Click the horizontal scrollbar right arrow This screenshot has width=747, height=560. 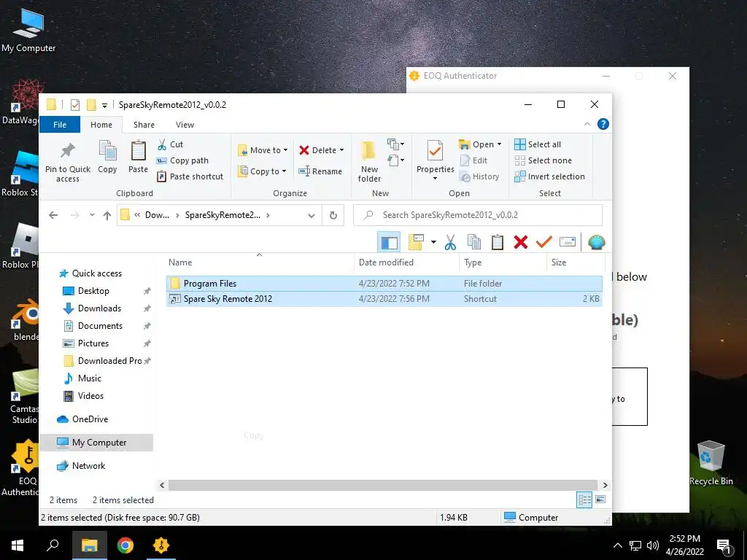pos(605,485)
